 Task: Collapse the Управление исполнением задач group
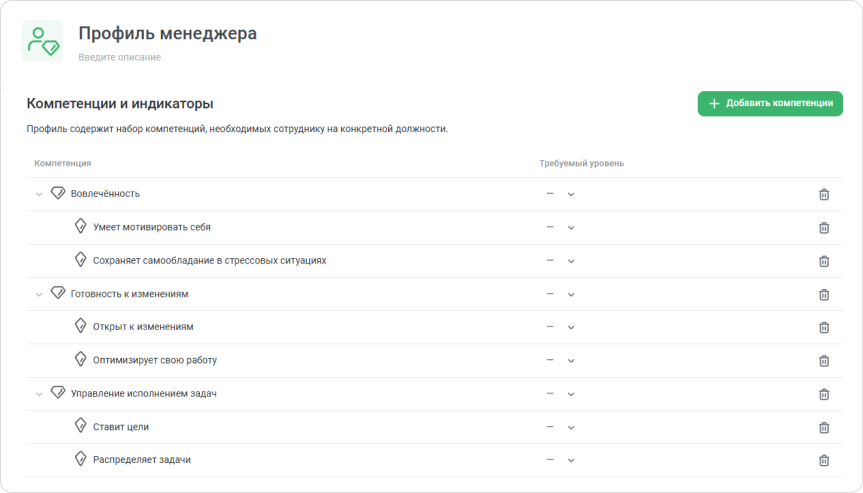(x=39, y=394)
